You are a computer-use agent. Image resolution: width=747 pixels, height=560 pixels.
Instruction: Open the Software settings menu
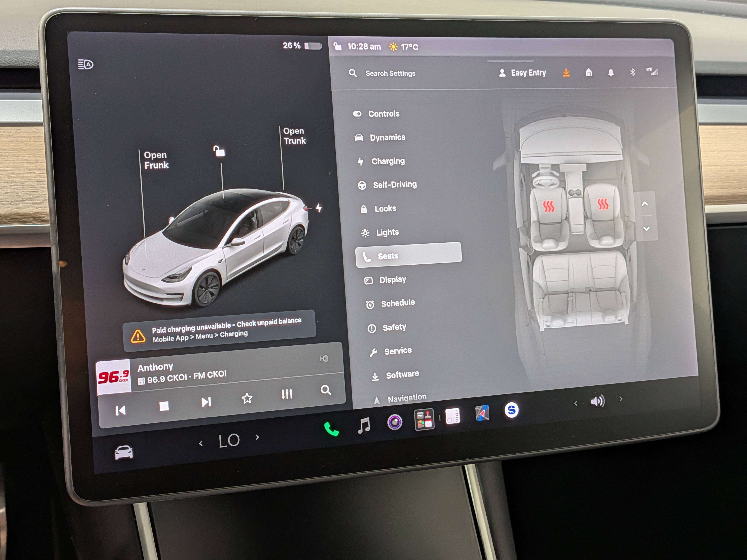coord(396,375)
